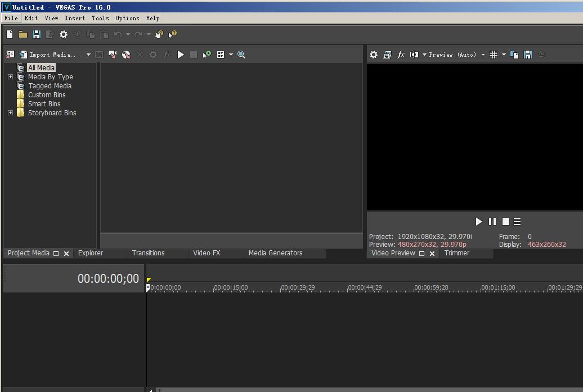
Task: Open the Edit menu
Action: click(x=32, y=18)
